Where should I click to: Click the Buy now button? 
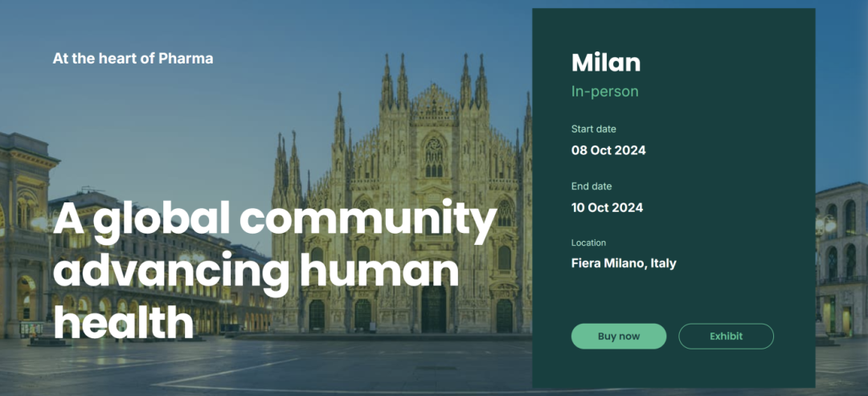pos(618,337)
